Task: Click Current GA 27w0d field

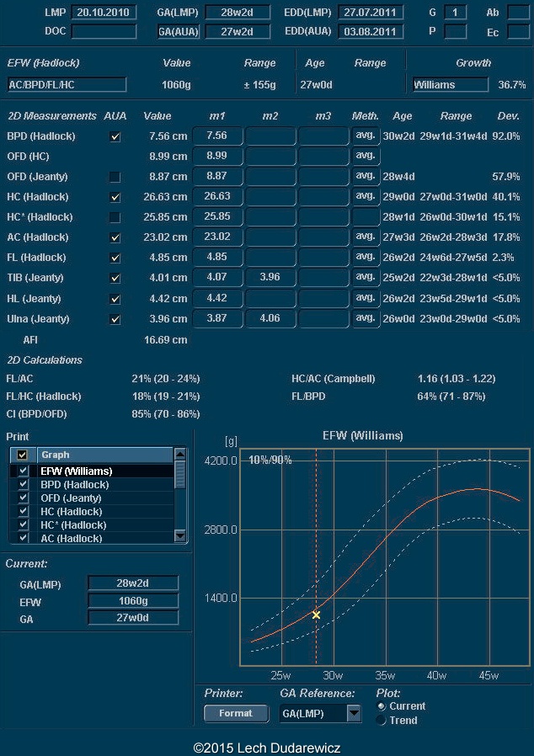Action: pos(133,618)
